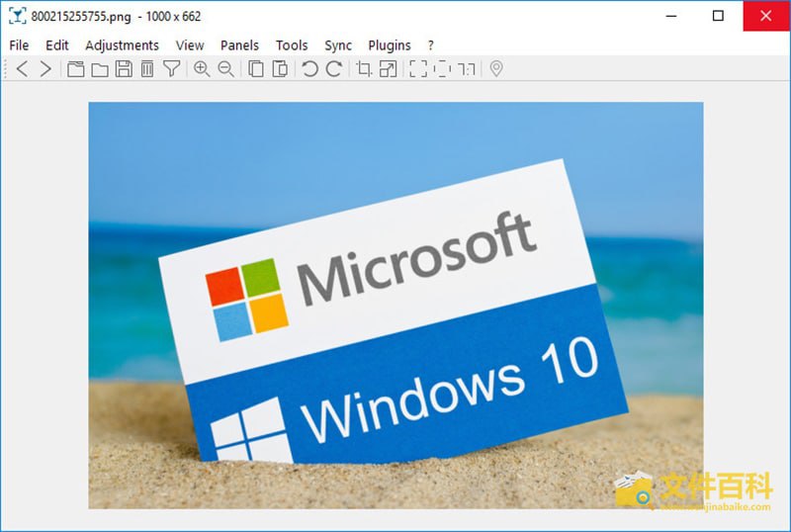Image resolution: width=791 pixels, height=532 pixels.
Task: Open the View menu
Action: [x=190, y=45]
